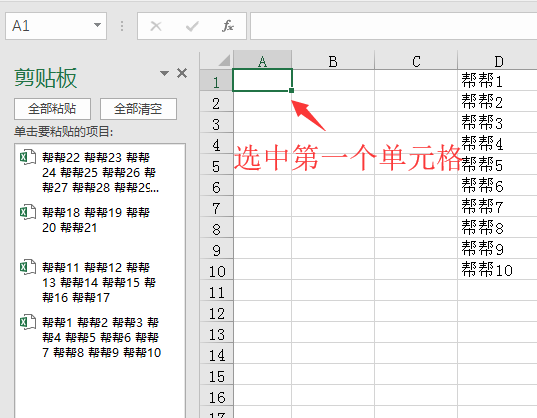Click cell containing 帮帮10 in column D
537x418 pixels.
click(498, 269)
